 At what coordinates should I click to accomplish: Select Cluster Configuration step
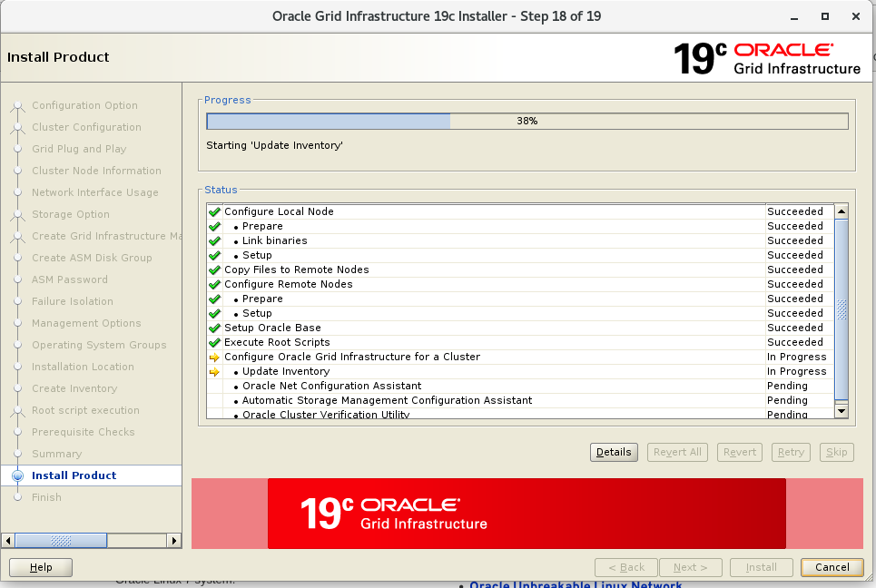tap(86, 127)
